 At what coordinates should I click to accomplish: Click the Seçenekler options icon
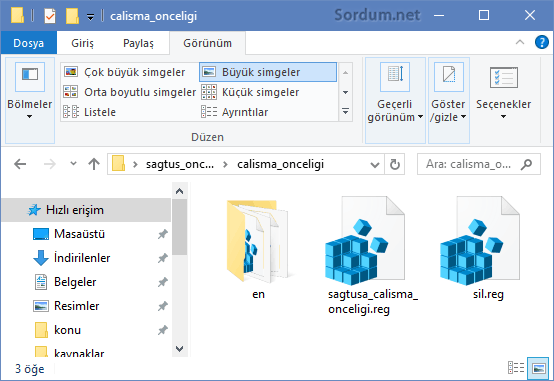pos(504,77)
